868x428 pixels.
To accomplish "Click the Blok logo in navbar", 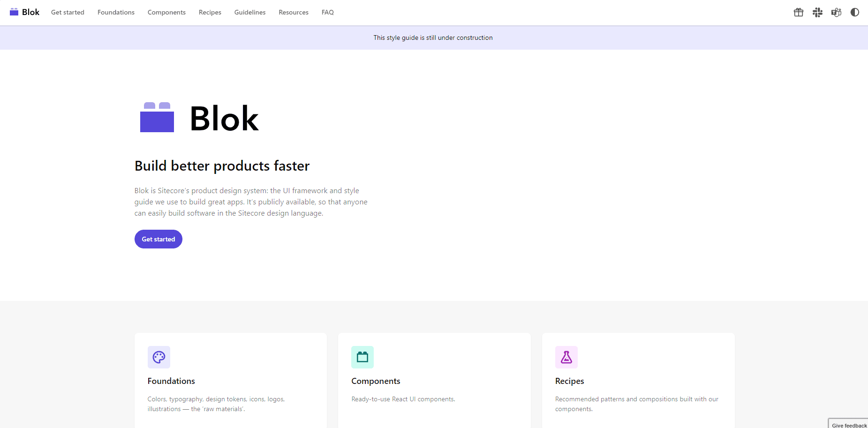I will 25,12.
